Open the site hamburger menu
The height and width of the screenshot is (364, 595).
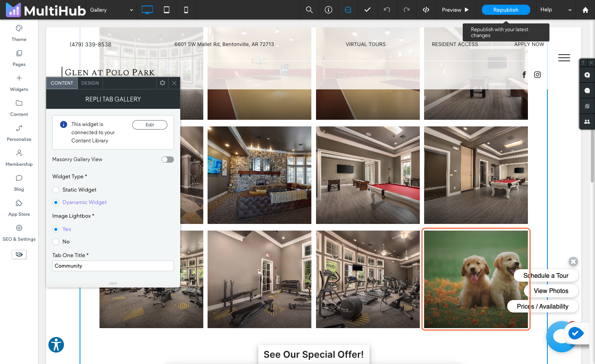tap(564, 58)
